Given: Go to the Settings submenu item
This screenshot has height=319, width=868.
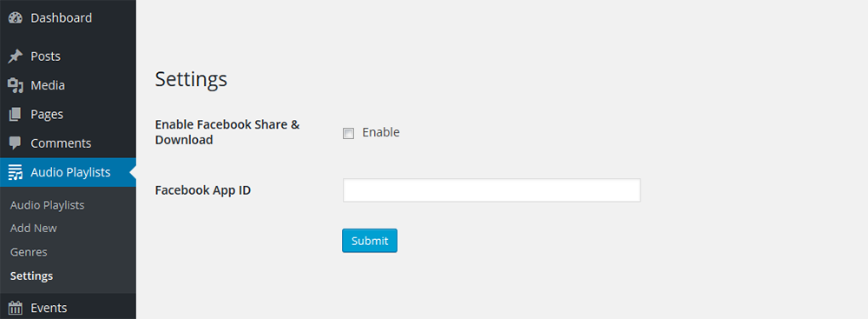Looking at the screenshot, I should 31,276.
